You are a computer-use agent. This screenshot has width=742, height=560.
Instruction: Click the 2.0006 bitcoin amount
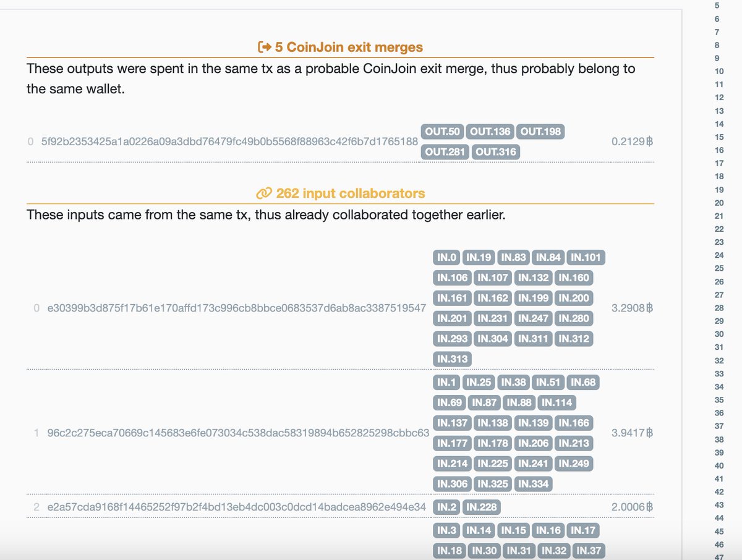[632, 507]
